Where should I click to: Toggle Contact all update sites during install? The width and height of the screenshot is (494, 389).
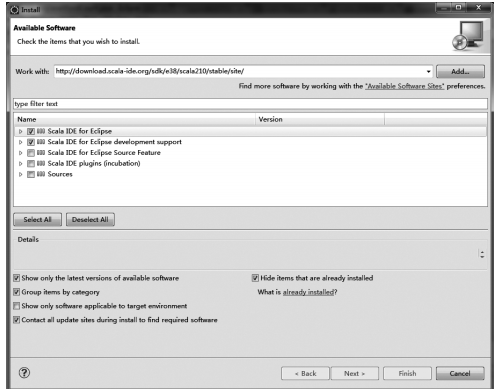[x=16, y=320]
